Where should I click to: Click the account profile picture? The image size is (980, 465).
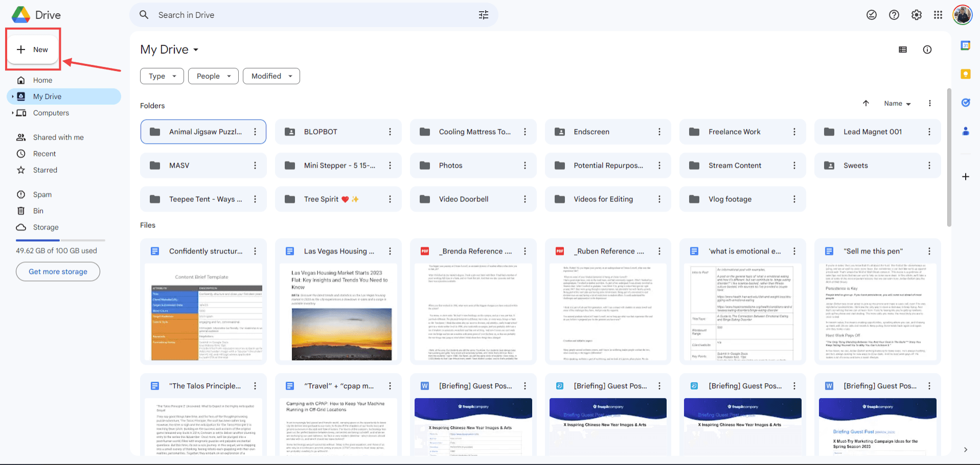click(963, 15)
